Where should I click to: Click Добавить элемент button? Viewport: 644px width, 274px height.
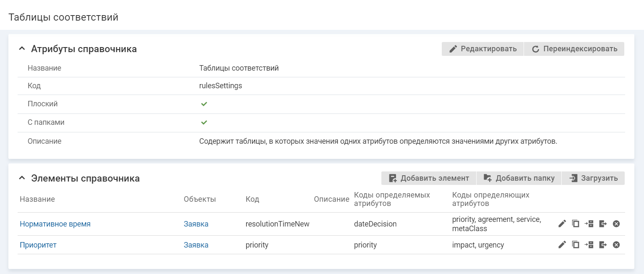coord(428,178)
